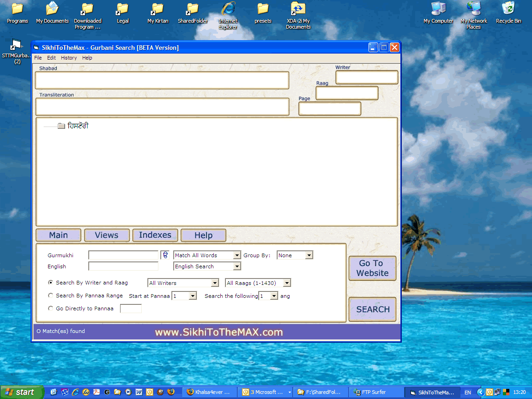Screen dimensions: 532x399
Task: Select XDA-2i My Documents shortcut
Action: coord(298,16)
